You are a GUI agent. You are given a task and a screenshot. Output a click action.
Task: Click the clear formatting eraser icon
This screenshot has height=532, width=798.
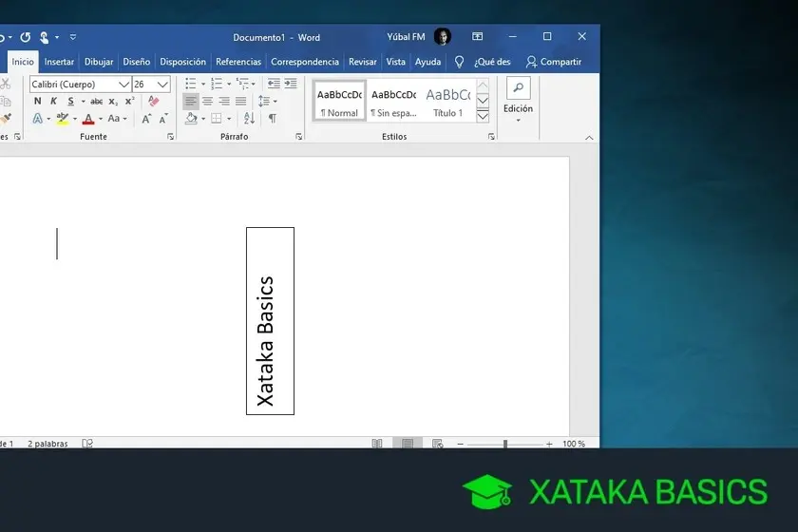pos(154,102)
